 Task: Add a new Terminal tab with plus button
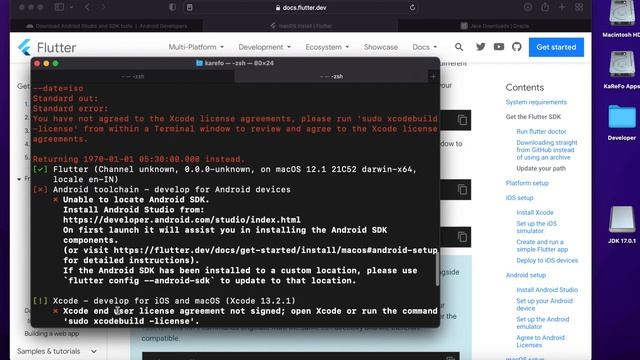(x=433, y=76)
